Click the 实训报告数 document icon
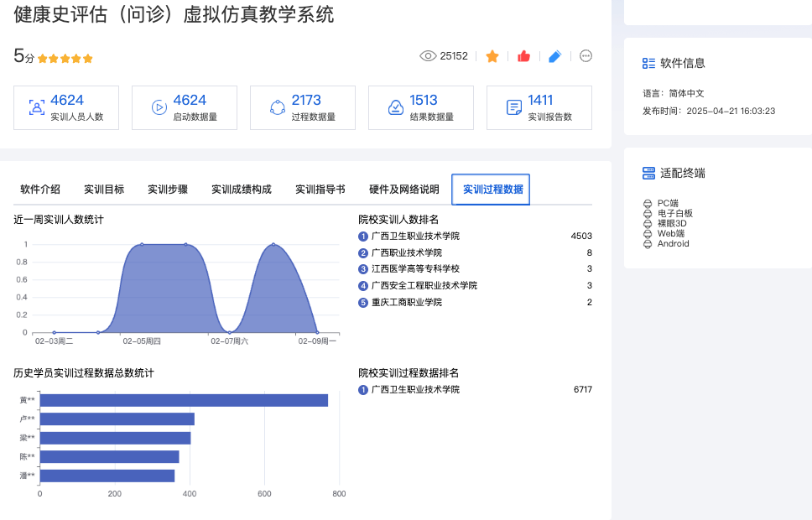The width and height of the screenshot is (812, 520). [514, 107]
